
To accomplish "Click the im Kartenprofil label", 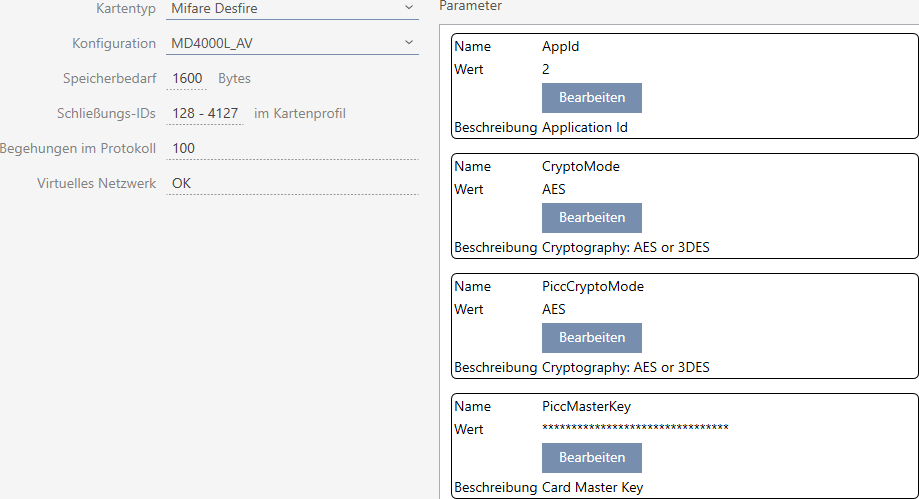I will pyautogui.click(x=300, y=113).
